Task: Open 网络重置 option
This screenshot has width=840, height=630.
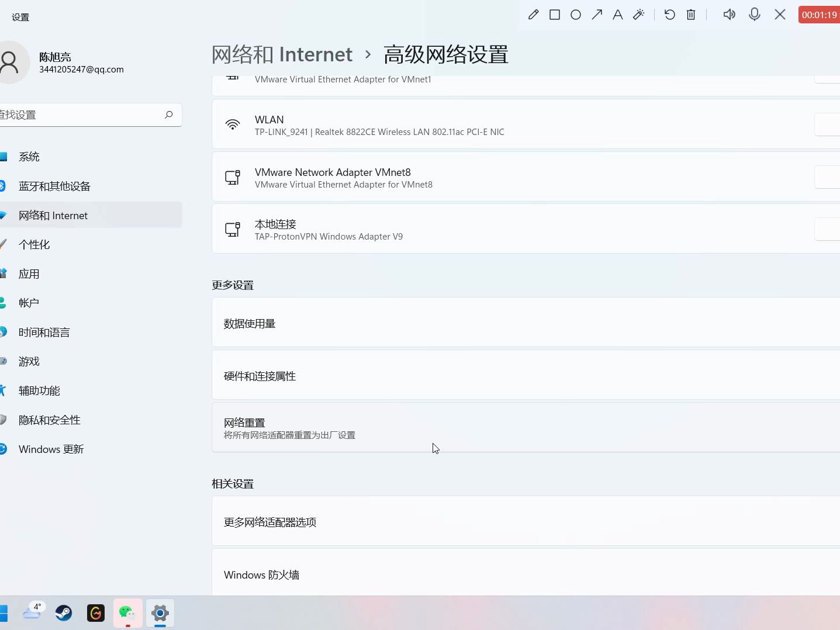Action: pyautogui.click(x=526, y=427)
